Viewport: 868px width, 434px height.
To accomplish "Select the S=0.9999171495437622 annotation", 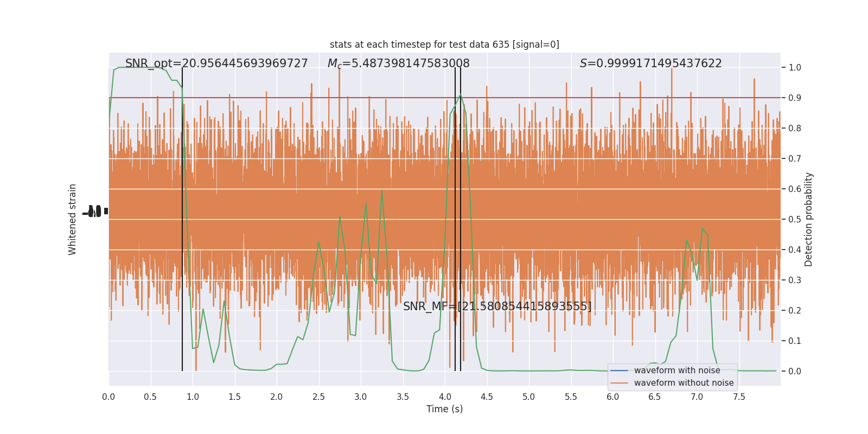I will (651, 63).
